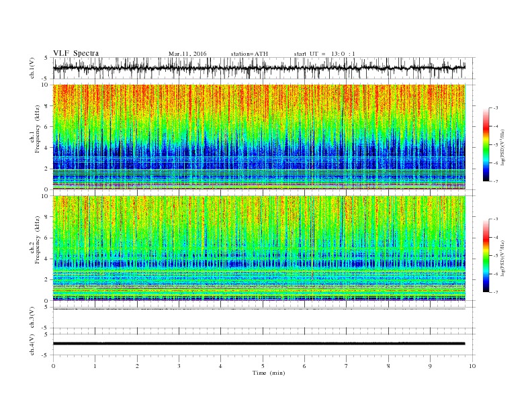The image size is (532, 411).
Task: Click the '-3' tick on the upper color bar
Action: point(495,108)
